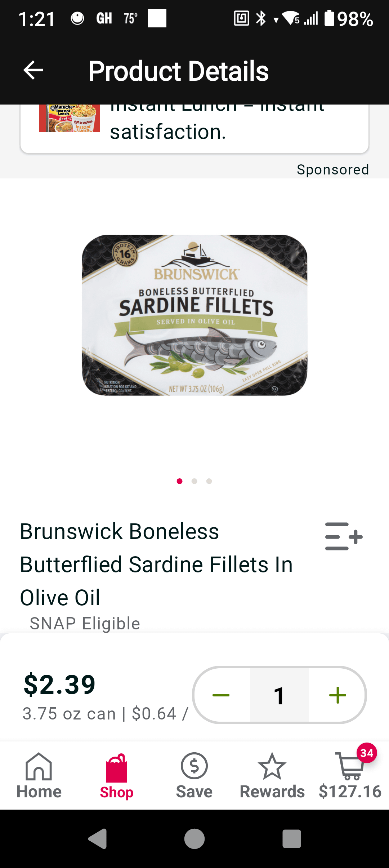Open the Save coupons tab
The width and height of the screenshot is (389, 868).
click(x=194, y=776)
